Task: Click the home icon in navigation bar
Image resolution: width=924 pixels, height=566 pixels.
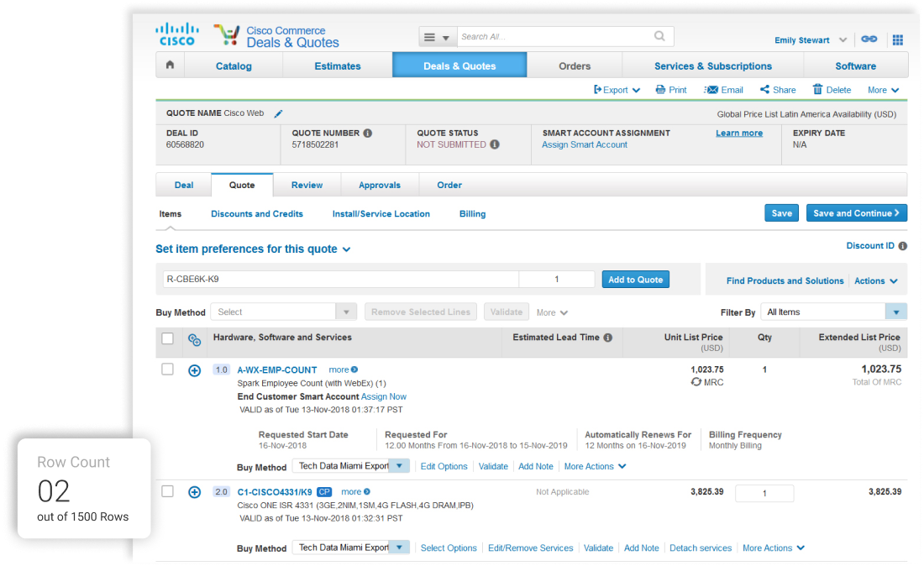Action: [x=170, y=66]
